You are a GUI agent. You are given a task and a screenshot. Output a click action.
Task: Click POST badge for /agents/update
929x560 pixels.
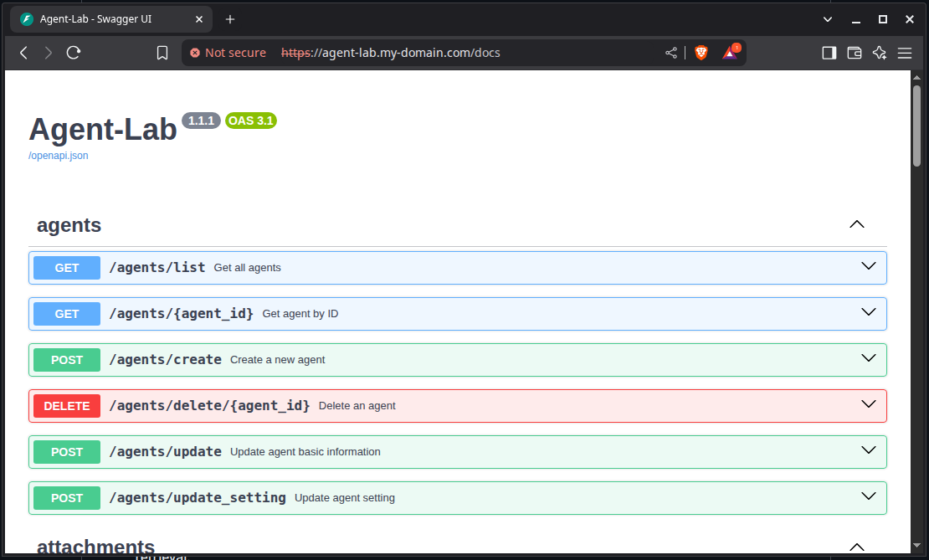(67, 452)
